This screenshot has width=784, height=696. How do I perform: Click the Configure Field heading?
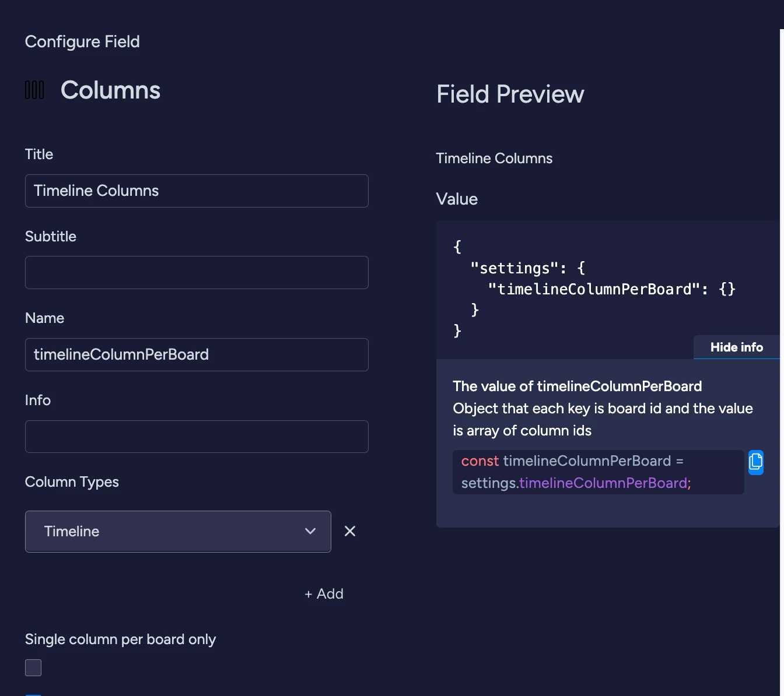82,42
